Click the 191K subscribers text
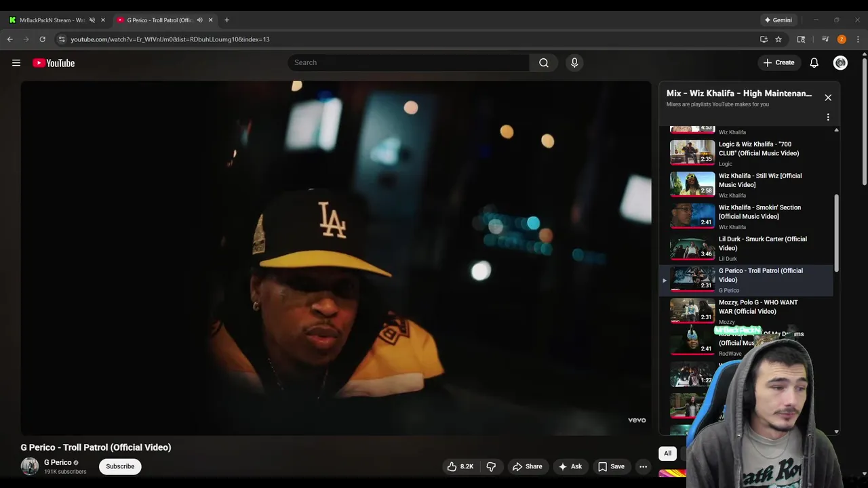This screenshot has width=868, height=488. click(x=65, y=472)
